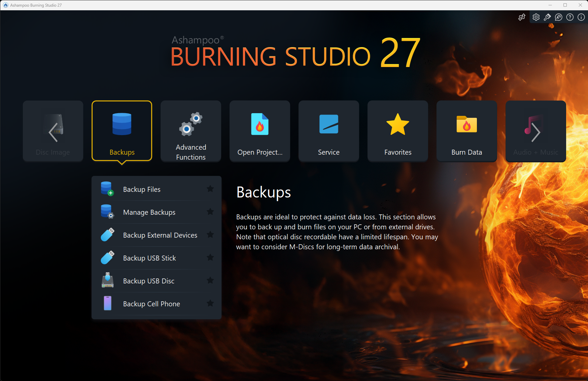Switch to the Open Project section
The image size is (588, 381).
pyautogui.click(x=260, y=131)
